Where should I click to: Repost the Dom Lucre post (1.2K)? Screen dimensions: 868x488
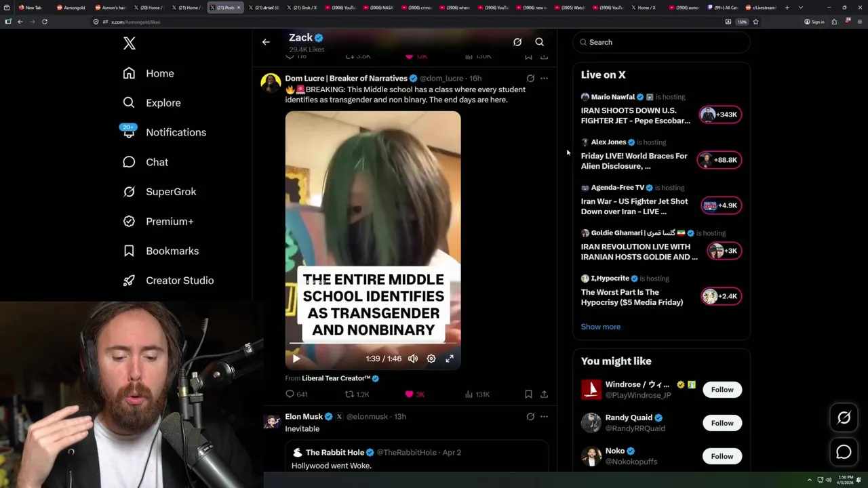pyautogui.click(x=357, y=394)
